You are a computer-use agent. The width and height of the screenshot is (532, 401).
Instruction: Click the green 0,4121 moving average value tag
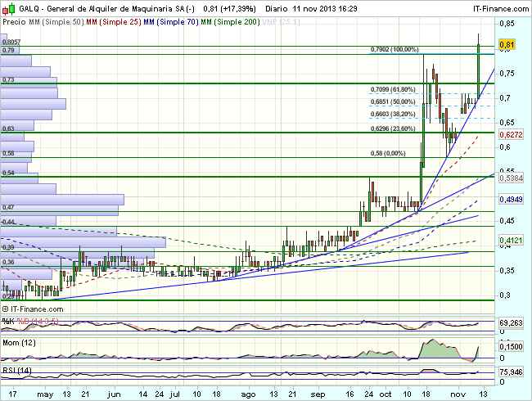tap(511, 241)
